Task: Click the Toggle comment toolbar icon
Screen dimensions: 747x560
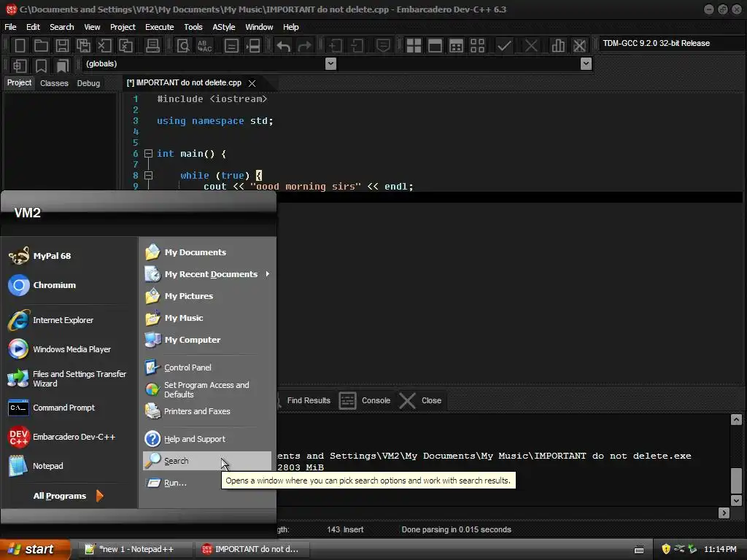Action: tap(383, 46)
